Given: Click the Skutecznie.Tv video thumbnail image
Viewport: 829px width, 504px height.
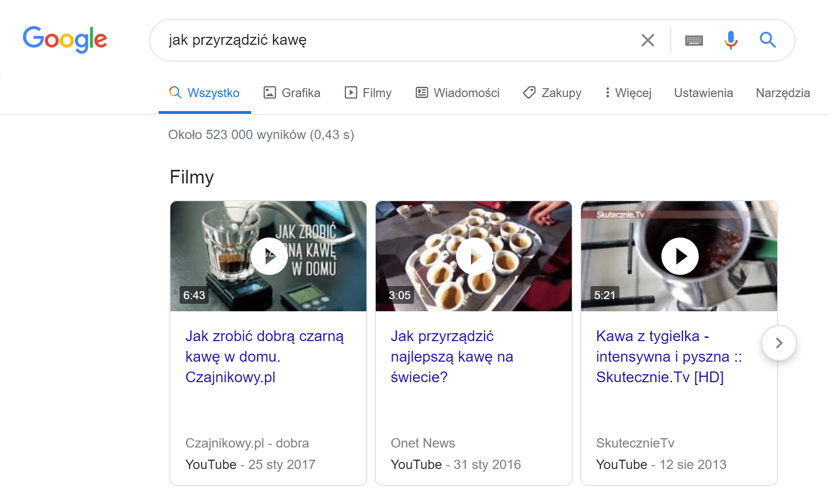Looking at the screenshot, I should pos(679,256).
